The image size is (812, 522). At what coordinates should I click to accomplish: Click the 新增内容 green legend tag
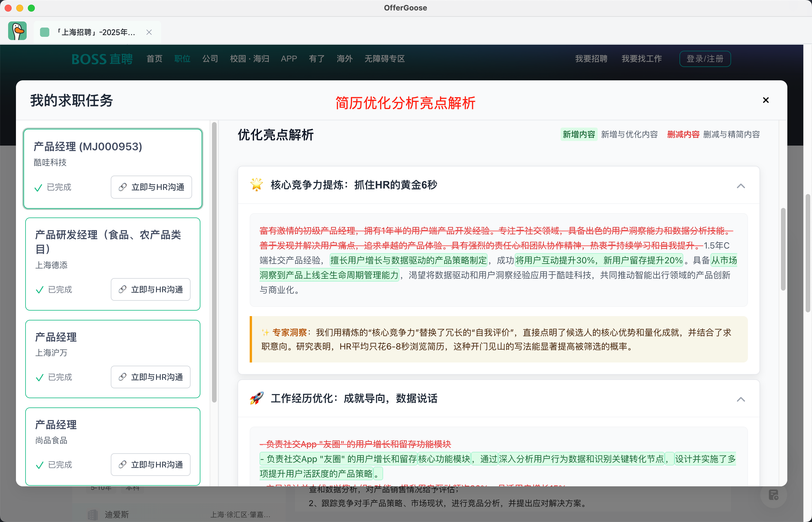[579, 135]
